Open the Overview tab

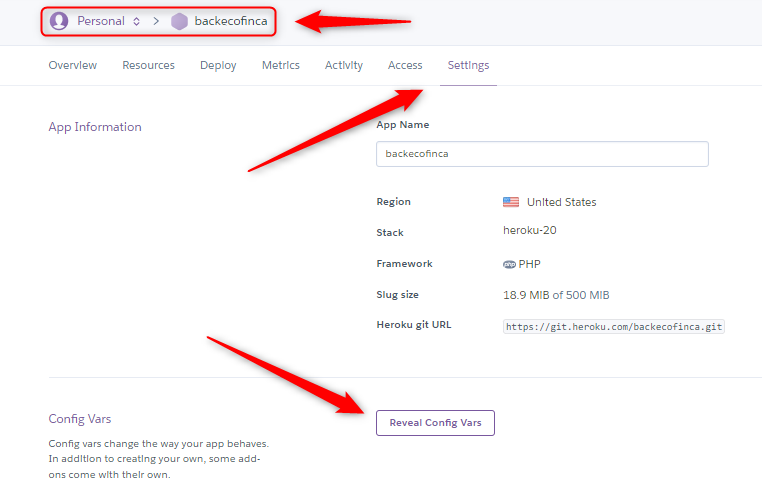pos(72,65)
